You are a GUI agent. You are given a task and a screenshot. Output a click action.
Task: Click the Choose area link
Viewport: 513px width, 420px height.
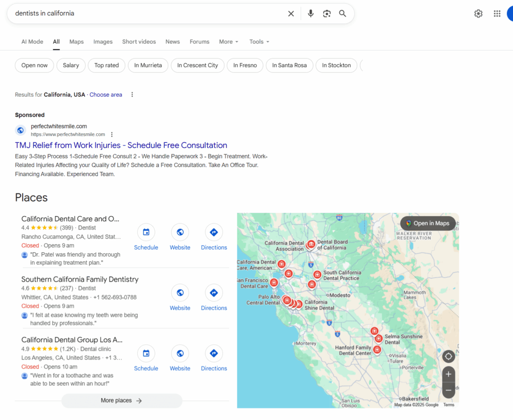[x=106, y=95]
